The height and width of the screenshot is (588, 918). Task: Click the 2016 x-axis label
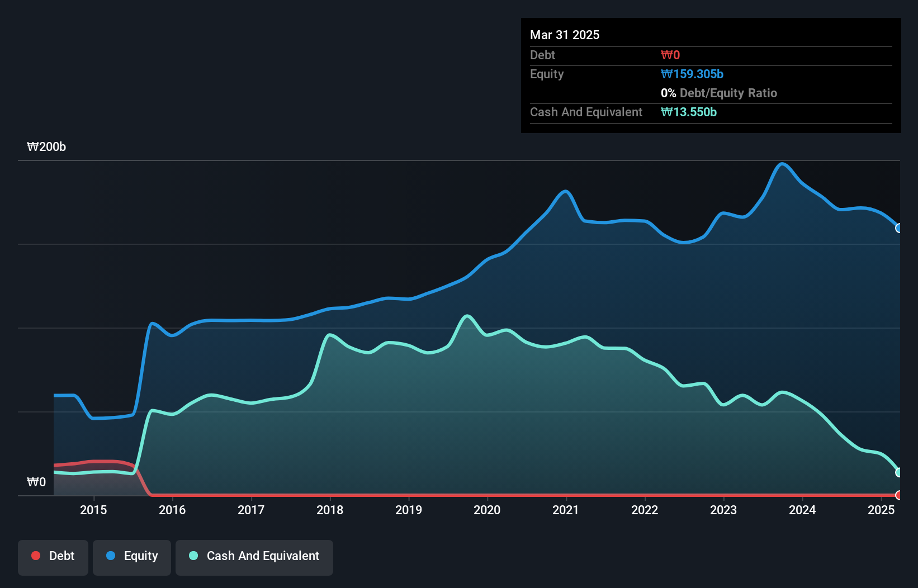coord(172,510)
